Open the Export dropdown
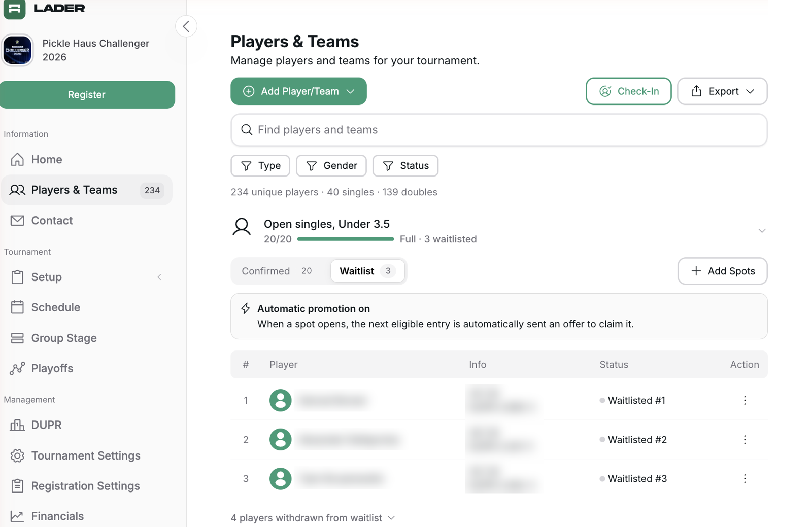The width and height of the screenshot is (812, 527). [x=722, y=91]
